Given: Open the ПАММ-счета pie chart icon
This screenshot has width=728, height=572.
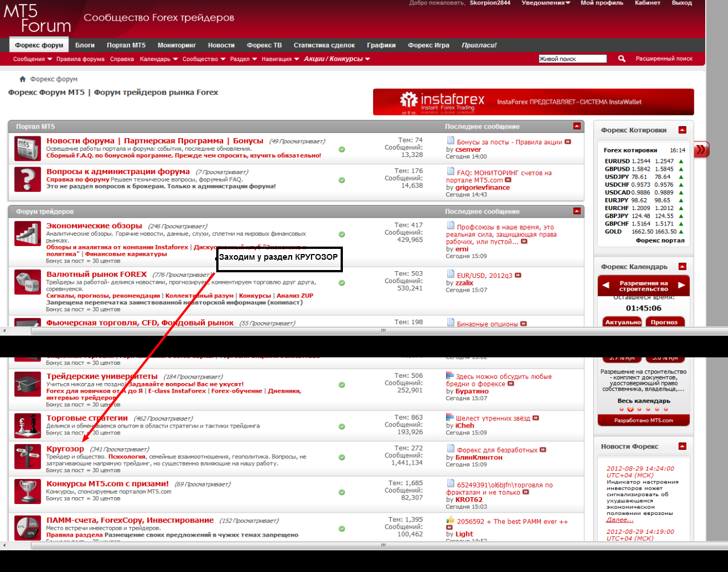Looking at the screenshot, I should click(27, 528).
